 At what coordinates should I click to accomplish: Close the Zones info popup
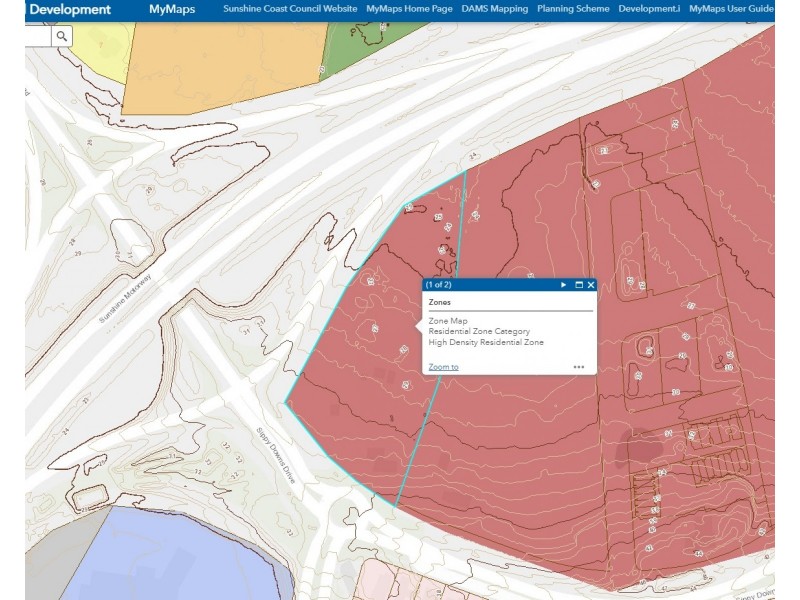coord(591,285)
